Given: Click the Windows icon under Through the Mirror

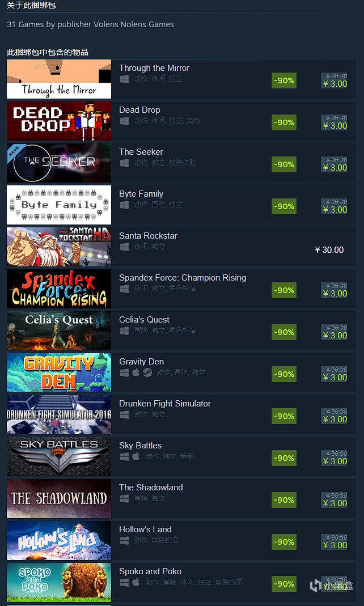Looking at the screenshot, I should [124, 79].
